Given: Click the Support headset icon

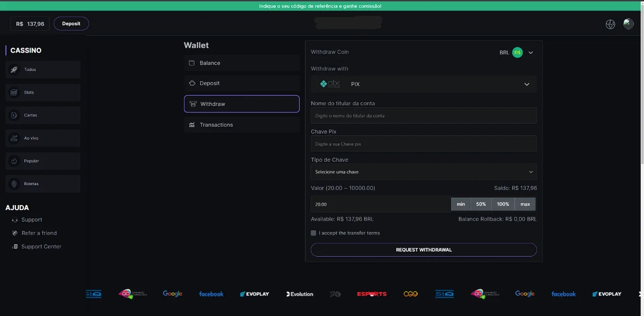Looking at the screenshot, I should click(x=15, y=220).
